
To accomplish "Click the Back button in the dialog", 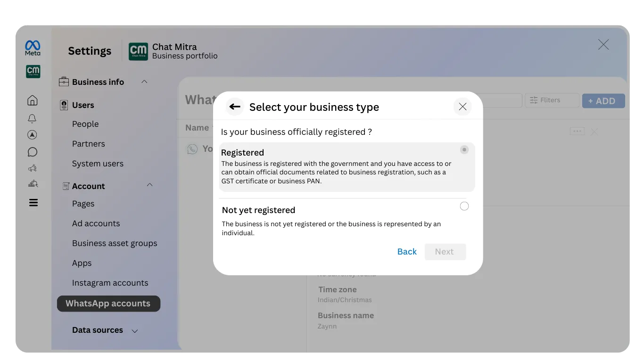I will pyautogui.click(x=406, y=251).
